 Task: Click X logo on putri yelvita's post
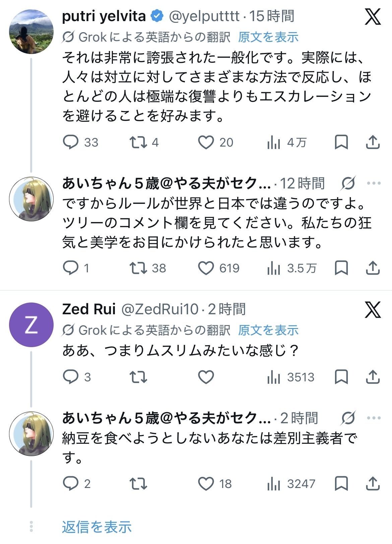(x=373, y=17)
